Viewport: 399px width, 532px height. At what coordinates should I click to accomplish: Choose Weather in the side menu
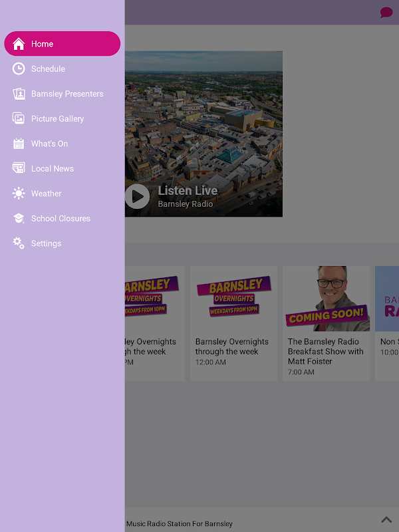(x=62, y=194)
